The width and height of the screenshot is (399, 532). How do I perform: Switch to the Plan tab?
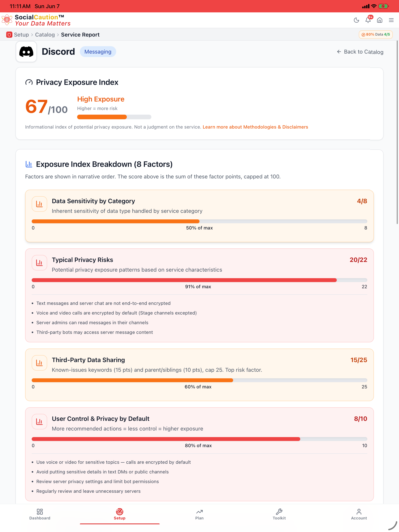199,514
